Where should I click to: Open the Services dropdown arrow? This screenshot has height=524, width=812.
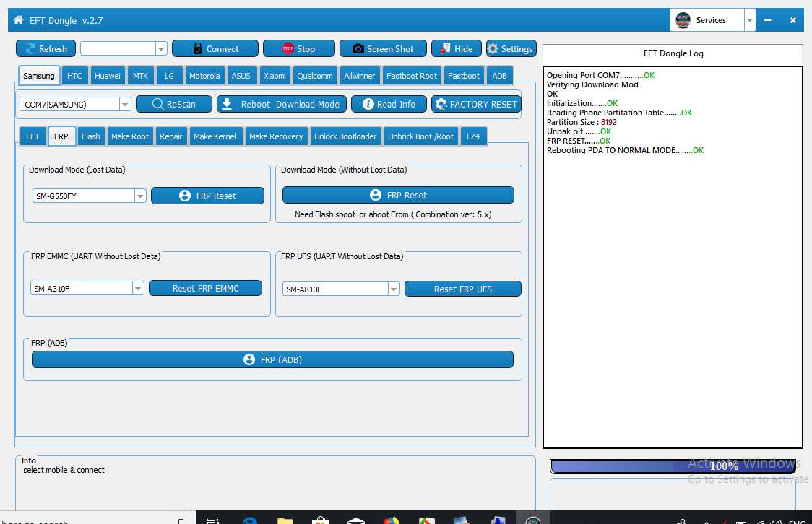pyautogui.click(x=749, y=20)
